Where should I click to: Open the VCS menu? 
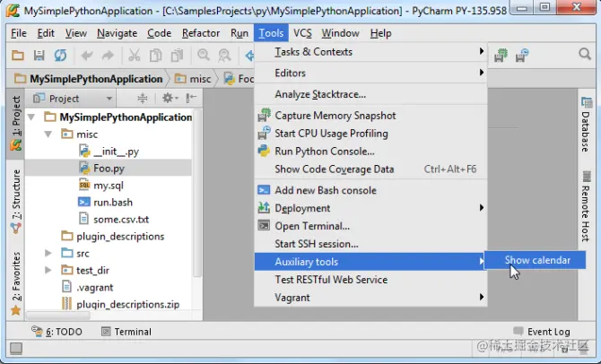click(x=302, y=33)
